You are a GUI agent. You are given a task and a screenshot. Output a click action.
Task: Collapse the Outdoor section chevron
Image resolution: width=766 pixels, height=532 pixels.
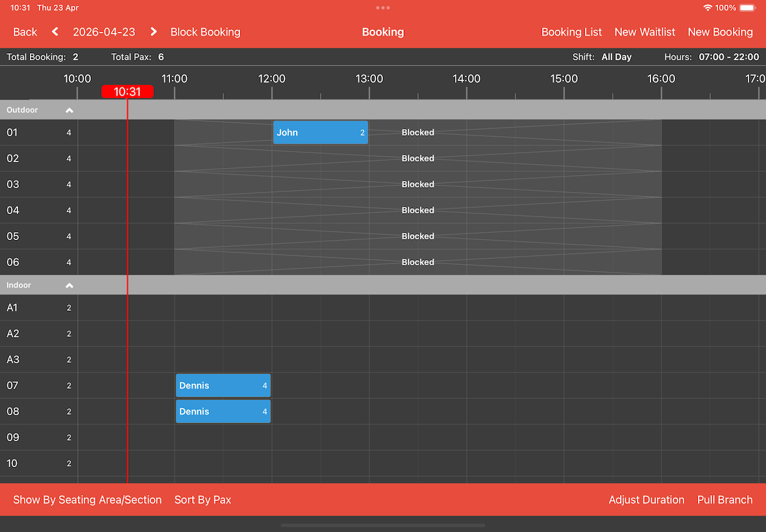(69, 110)
